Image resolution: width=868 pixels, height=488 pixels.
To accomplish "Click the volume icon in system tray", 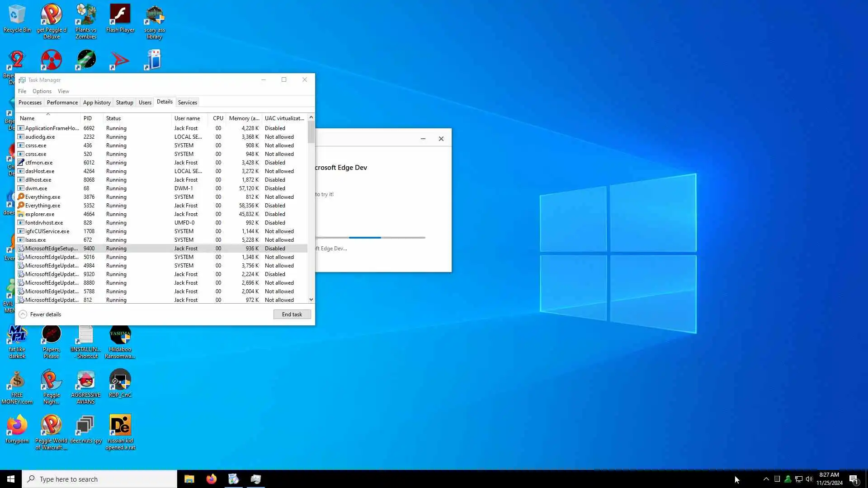I will pos(809,479).
